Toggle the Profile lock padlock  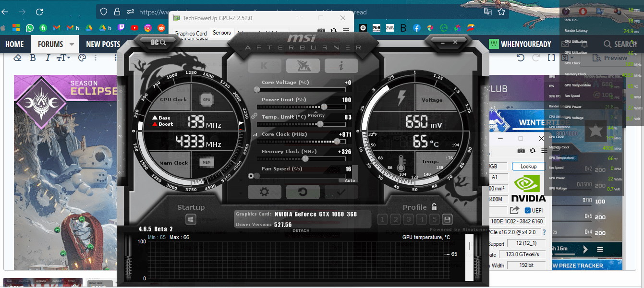(x=434, y=206)
